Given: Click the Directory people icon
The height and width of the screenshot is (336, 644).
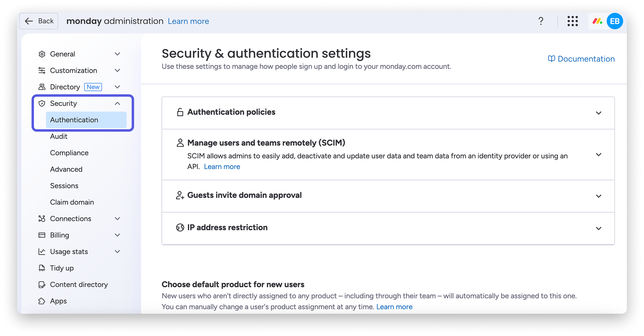Looking at the screenshot, I should point(42,87).
